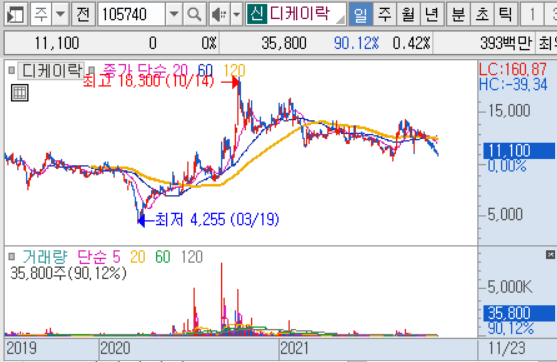Screen dimensions: 557x362
Task: Toggle the square beside 종가 단순 legend
Action: tap(92, 70)
